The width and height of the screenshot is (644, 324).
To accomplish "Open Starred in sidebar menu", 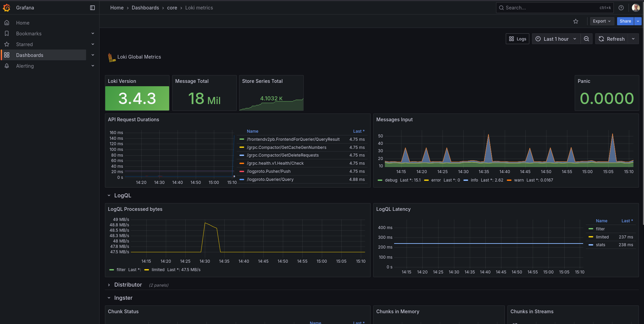I will [25, 44].
